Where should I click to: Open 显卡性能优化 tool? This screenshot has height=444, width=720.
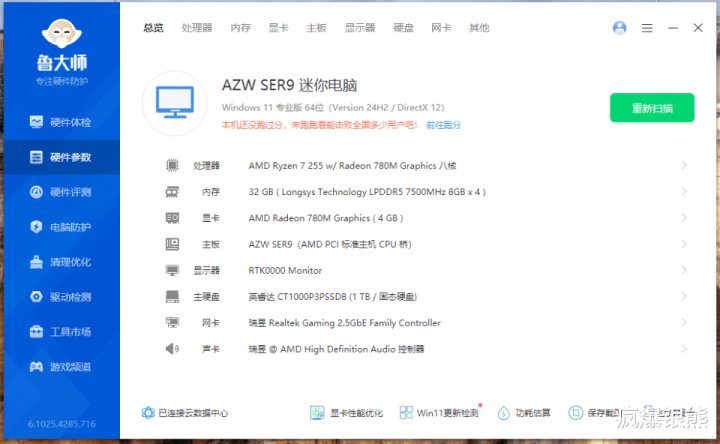[346, 413]
